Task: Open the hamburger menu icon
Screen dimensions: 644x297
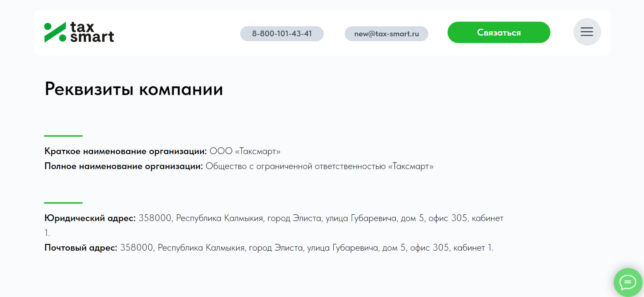Action: pos(587,32)
